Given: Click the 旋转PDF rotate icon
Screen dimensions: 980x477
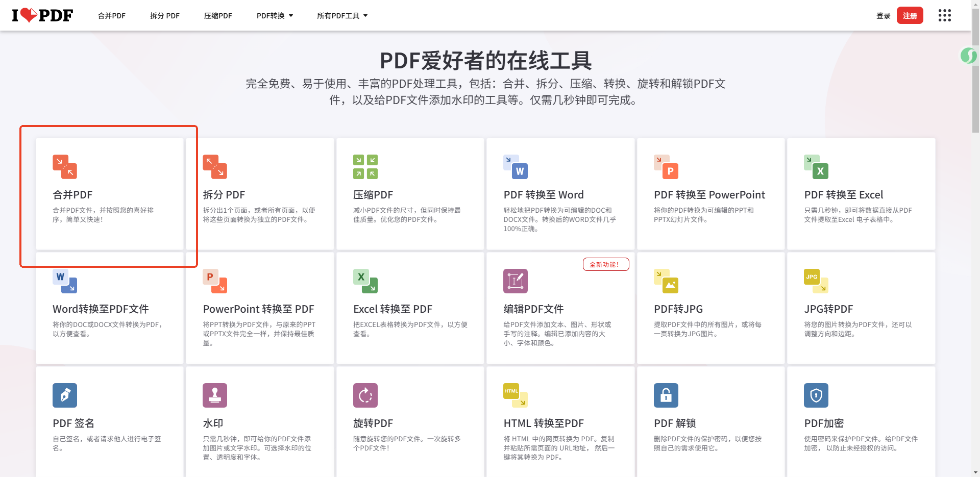Looking at the screenshot, I should click(365, 395).
